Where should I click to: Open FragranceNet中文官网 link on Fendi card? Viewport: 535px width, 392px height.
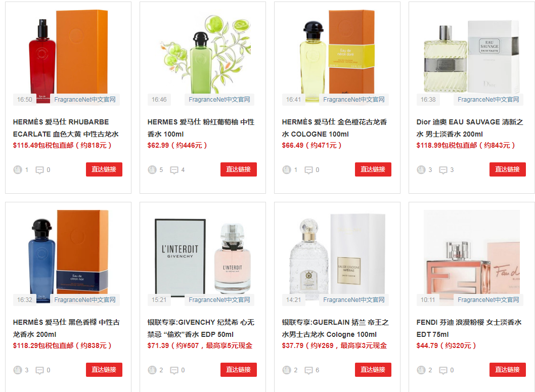(x=488, y=299)
